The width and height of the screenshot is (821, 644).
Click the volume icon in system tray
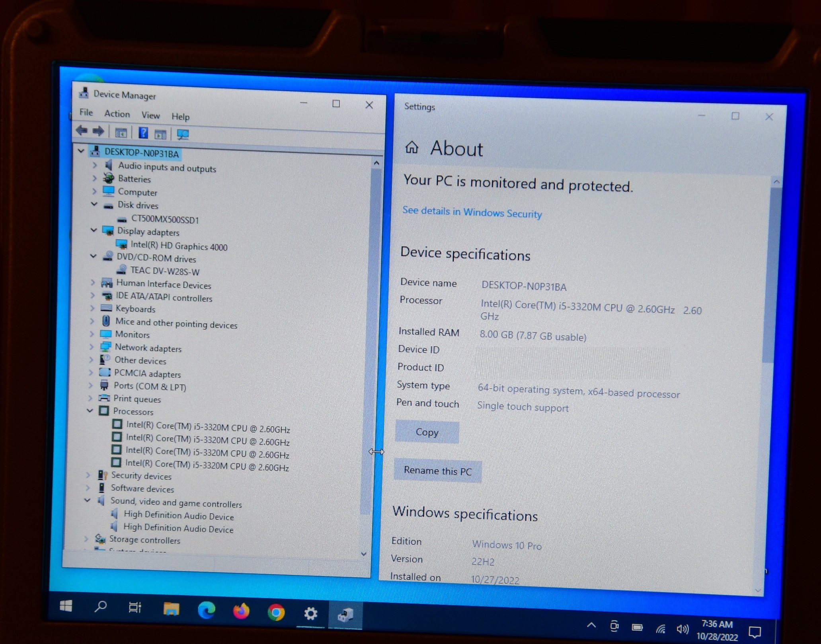click(682, 628)
